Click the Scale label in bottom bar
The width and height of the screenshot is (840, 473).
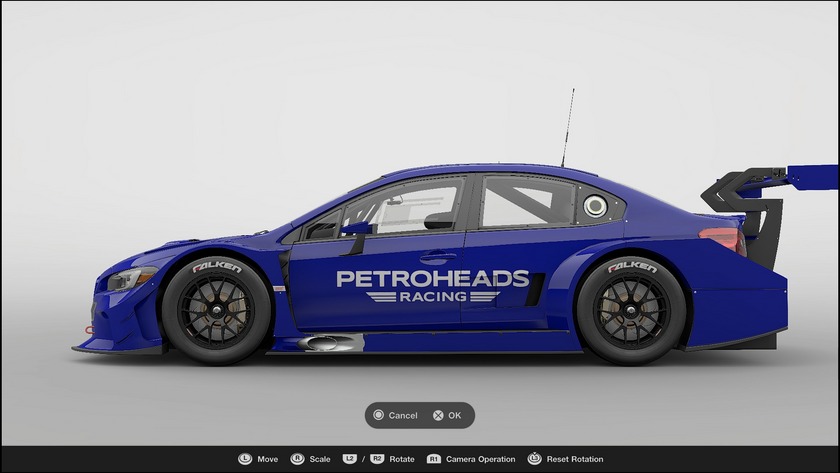tap(320, 459)
